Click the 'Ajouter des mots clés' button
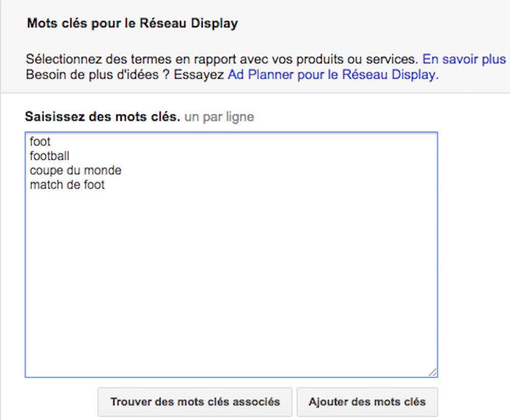The width and height of the screenshot is (510, 420). 367,402
